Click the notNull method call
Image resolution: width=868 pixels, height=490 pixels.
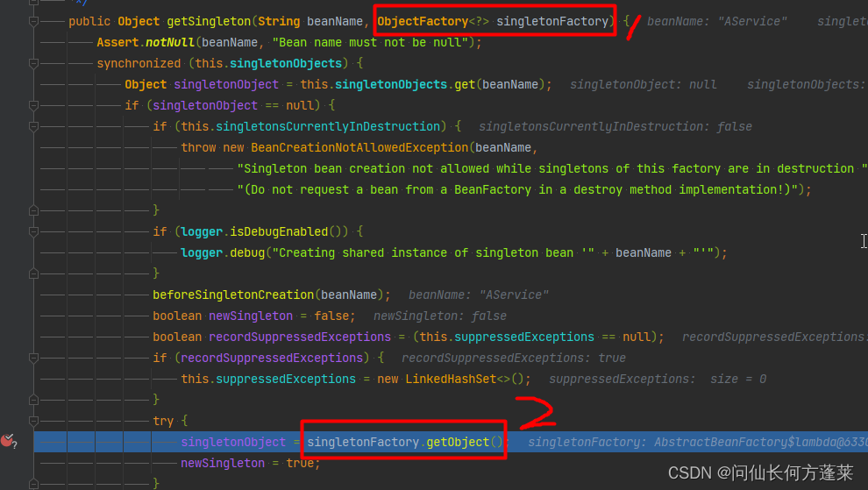point(170,43)
